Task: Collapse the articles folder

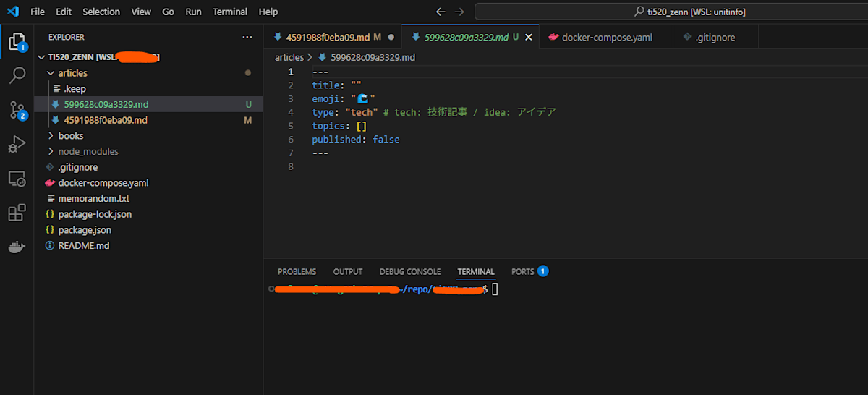Action: (x=50, y=73)
